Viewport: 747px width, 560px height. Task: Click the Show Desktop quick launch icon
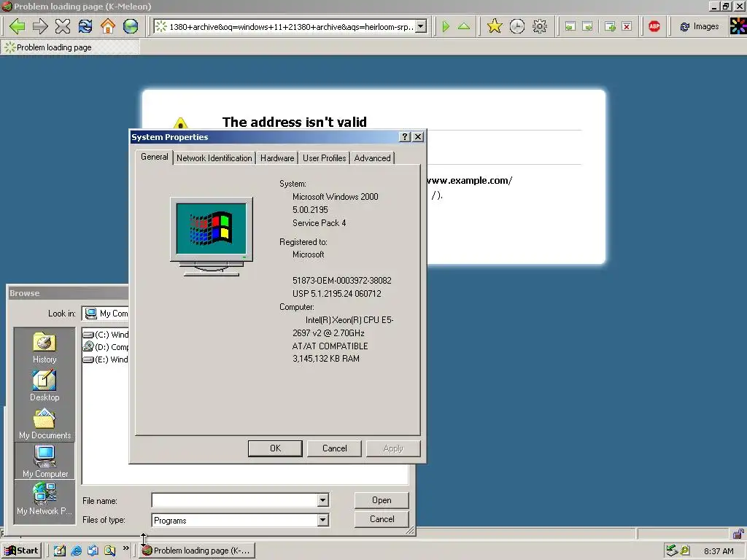point(60,551)
